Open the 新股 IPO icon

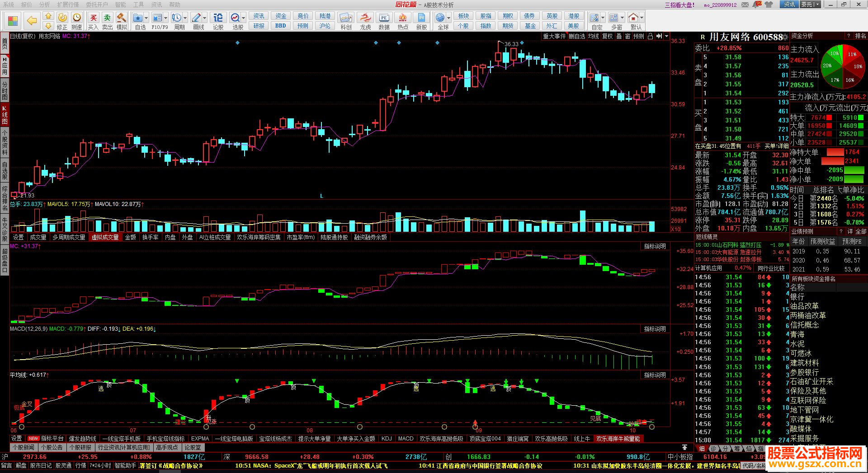click(421, 18)
